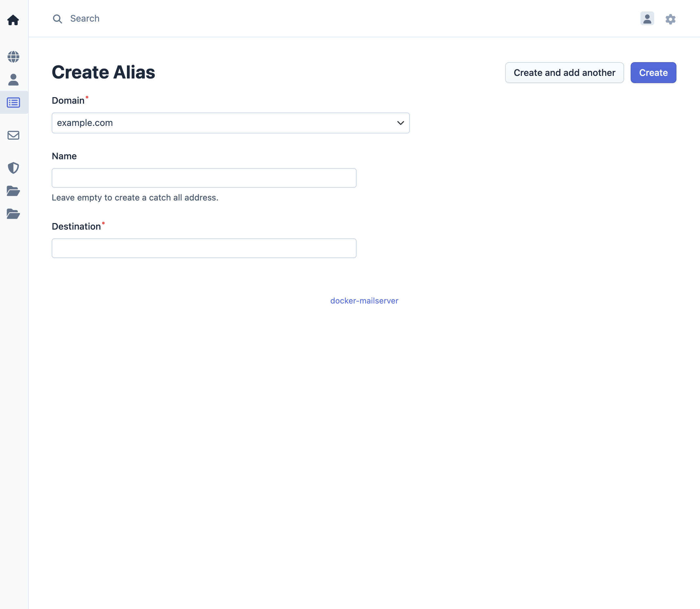Click the Create button
Screen dimensions: 700x609
(x=653, y=72)
